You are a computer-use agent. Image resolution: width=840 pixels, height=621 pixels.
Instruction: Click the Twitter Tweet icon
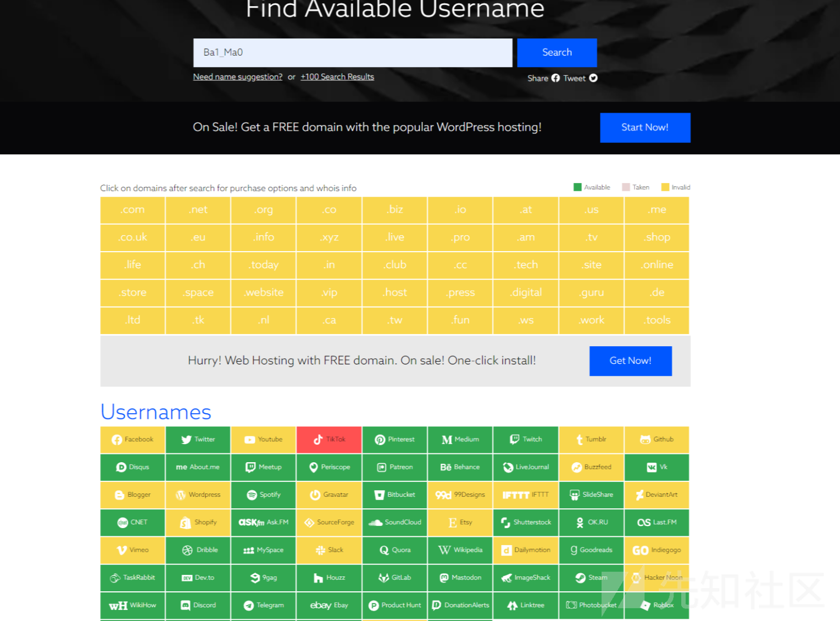click(x=593, y=78)
